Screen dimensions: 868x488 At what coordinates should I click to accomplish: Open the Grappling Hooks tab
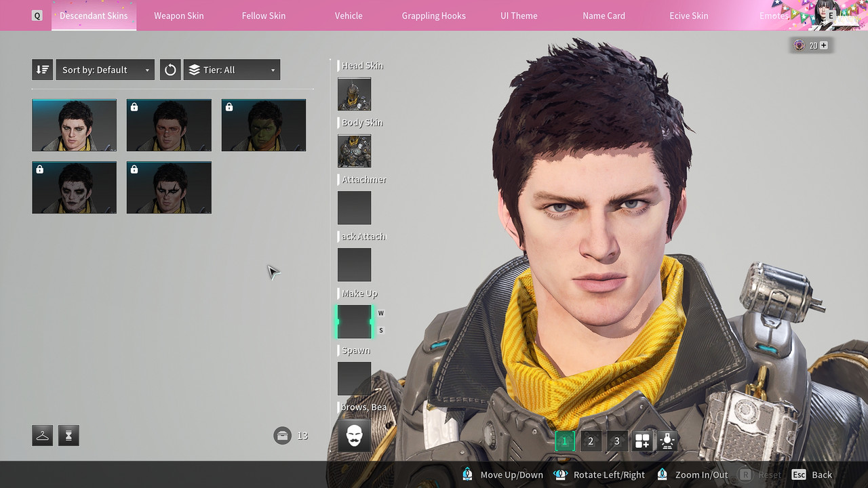click(x=433, y=16)
